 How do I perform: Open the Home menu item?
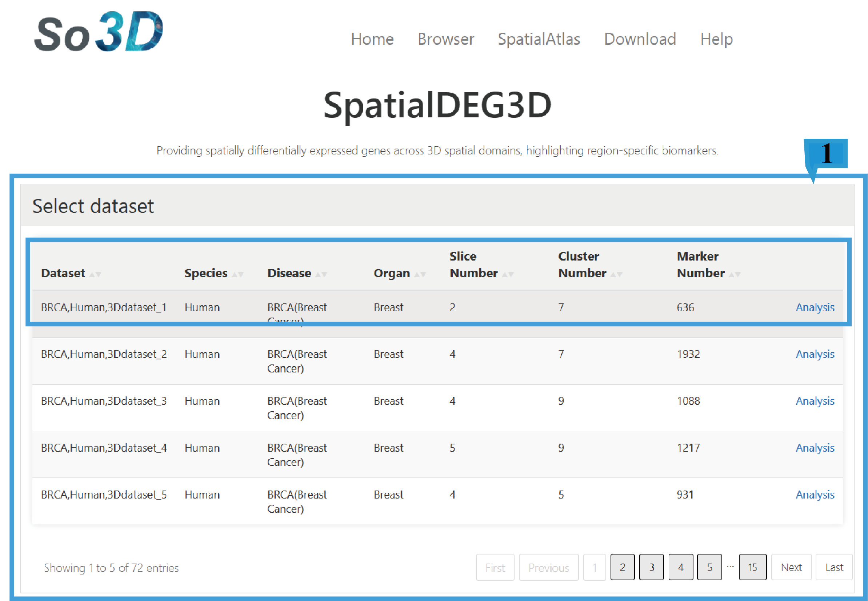pyautogui.click(x=372, y=39)
